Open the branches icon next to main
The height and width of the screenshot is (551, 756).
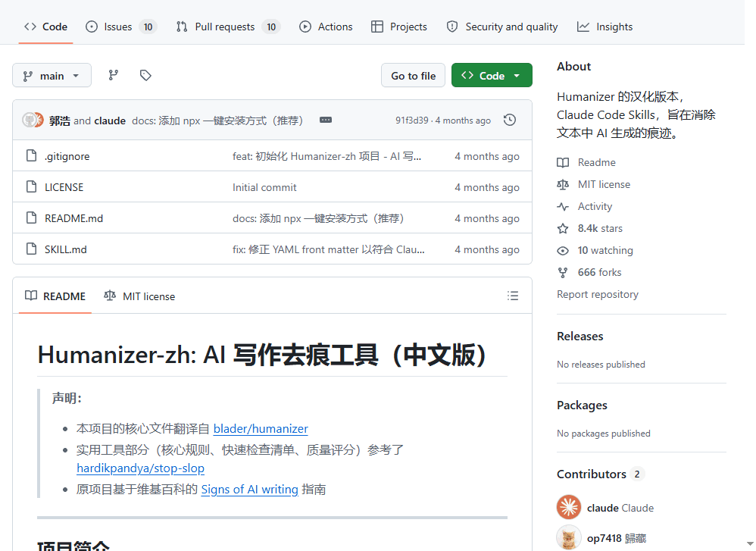pos(114,75)
